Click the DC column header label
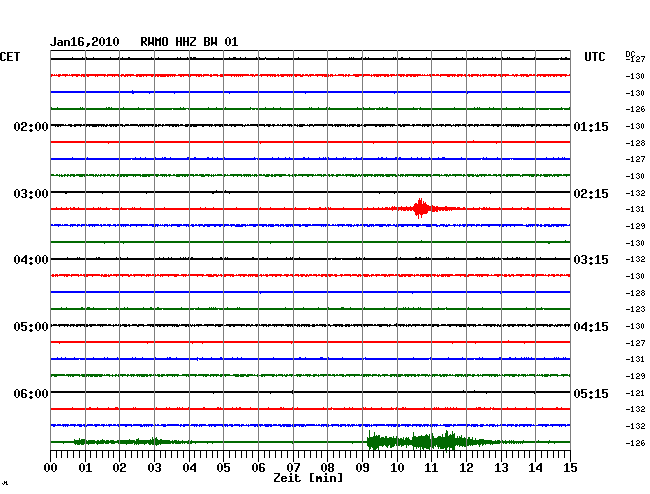 pos(630,54)
